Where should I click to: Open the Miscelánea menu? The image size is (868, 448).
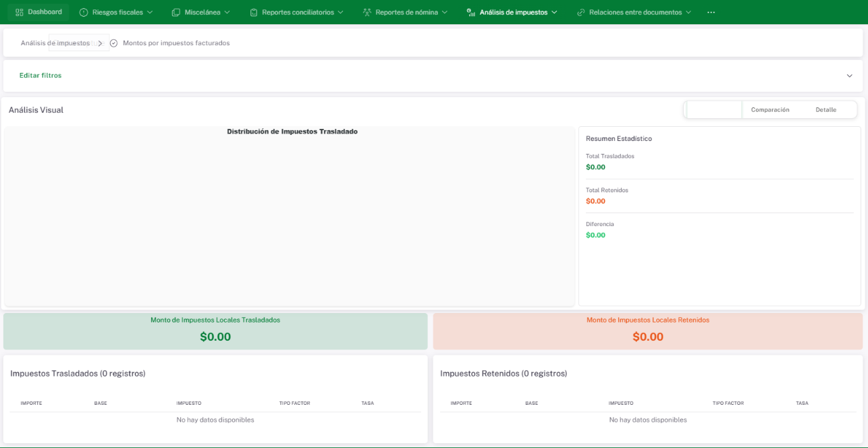pos(207,12)
